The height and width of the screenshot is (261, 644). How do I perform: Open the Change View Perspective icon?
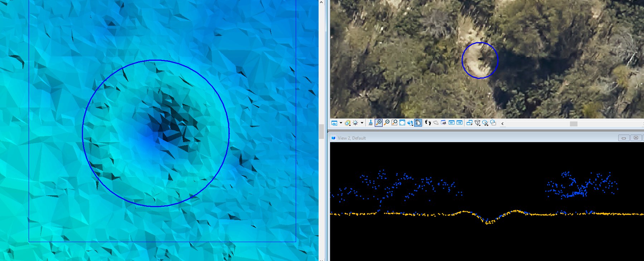coord(477,123)
